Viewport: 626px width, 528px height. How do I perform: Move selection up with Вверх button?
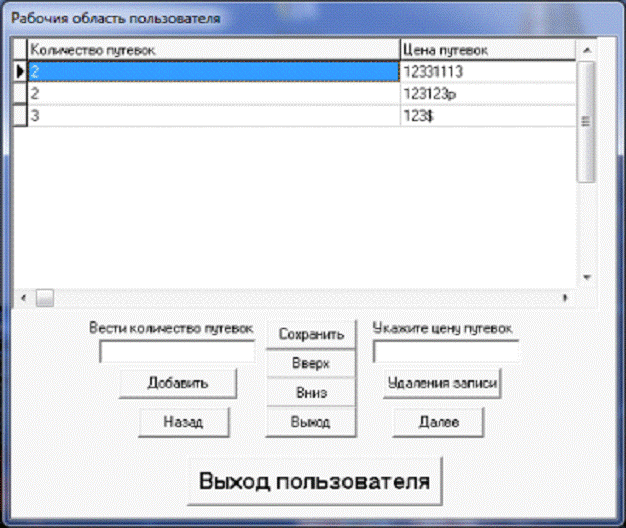(x=311, y=363)
